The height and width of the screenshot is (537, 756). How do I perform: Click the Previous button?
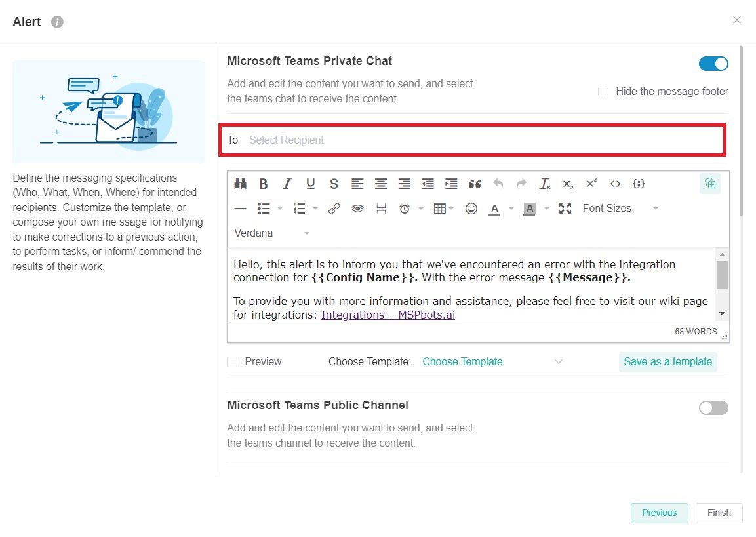659,513
